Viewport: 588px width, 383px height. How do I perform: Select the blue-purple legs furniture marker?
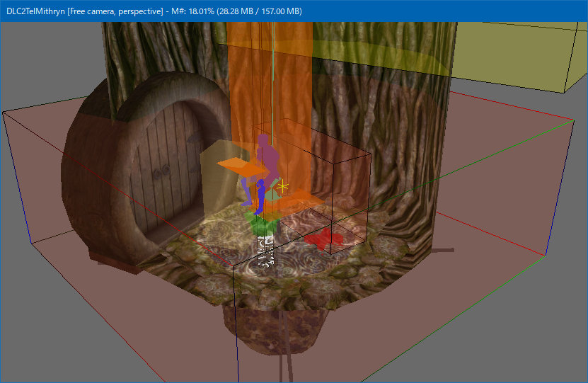pyautogui.click(x=255, y=195)
